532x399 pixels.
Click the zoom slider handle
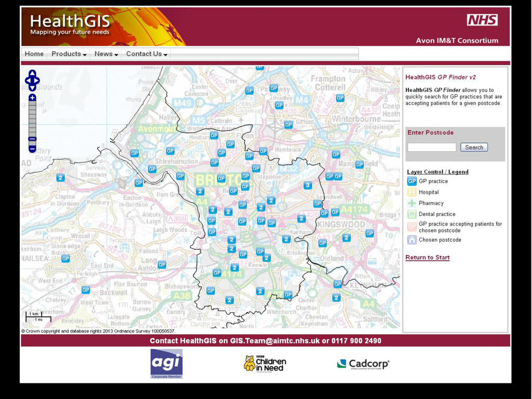pos(32,139)
